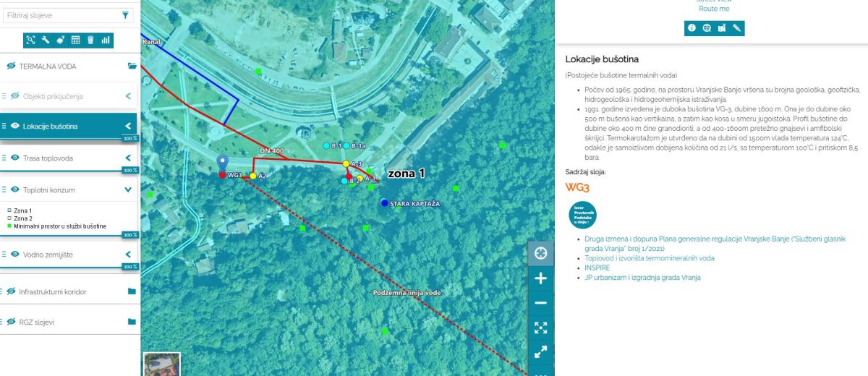Show the hidden Objekti priključenja layer
The width and height of the screenshot is (868, 376).
pyautogui.click(x=15, y=95)
